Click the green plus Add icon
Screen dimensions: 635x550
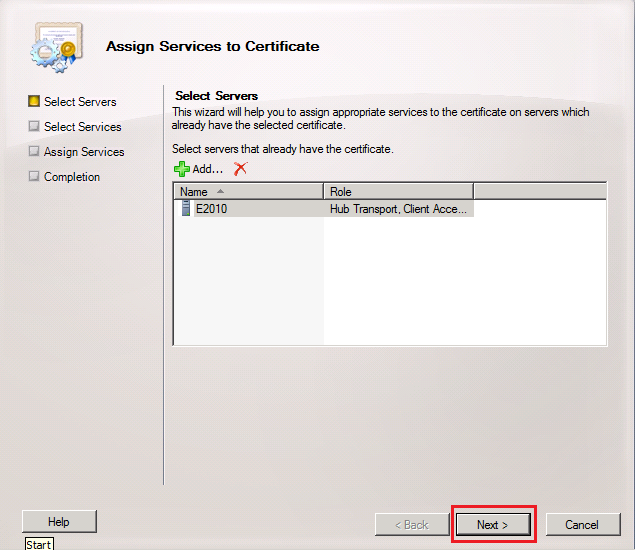[x=181, y=169]
